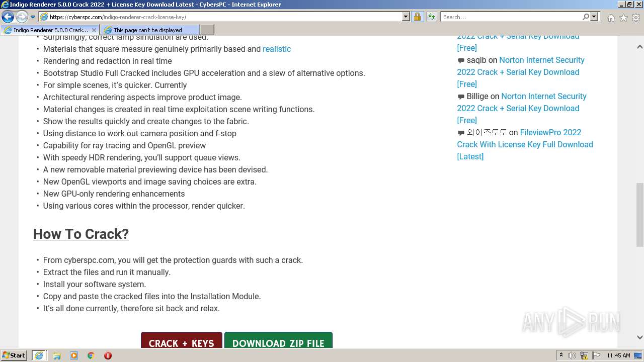Click the Action Center flag icon

pos(596,355)
